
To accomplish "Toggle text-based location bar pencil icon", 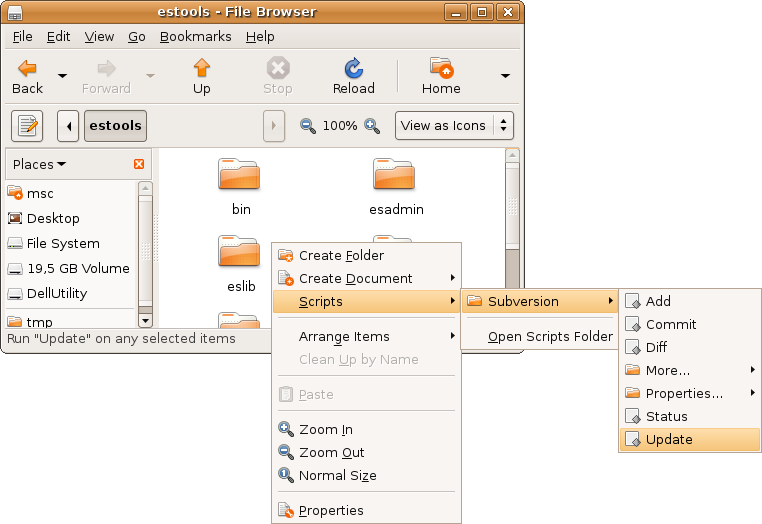I will pos(27,126).
